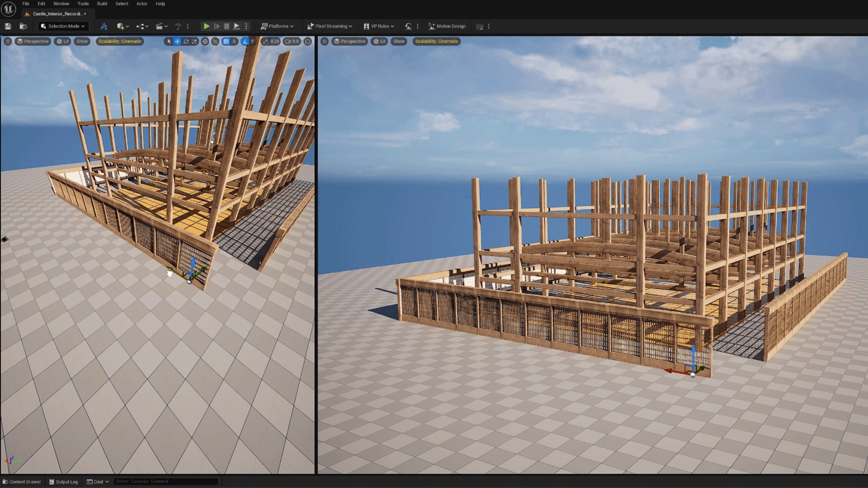Click the camera speed 0.9 control
868x488 pixels.
click(x=292, y=41)
